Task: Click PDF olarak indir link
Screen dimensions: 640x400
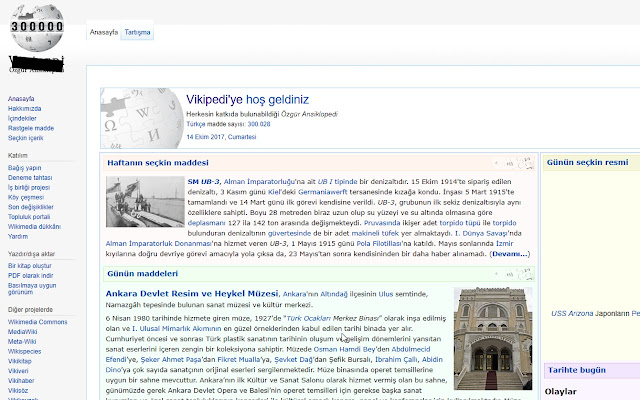Action: pos(30,276)
